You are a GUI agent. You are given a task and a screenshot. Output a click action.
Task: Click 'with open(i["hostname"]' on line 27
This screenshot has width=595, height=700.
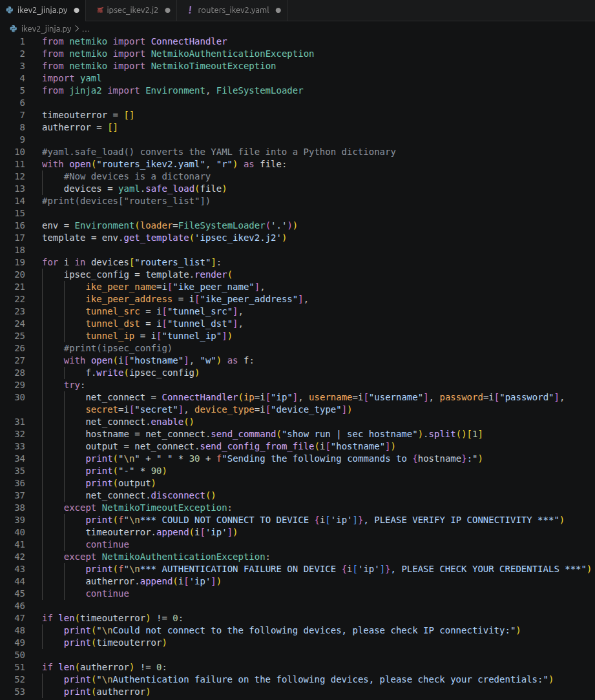[126, 361]
